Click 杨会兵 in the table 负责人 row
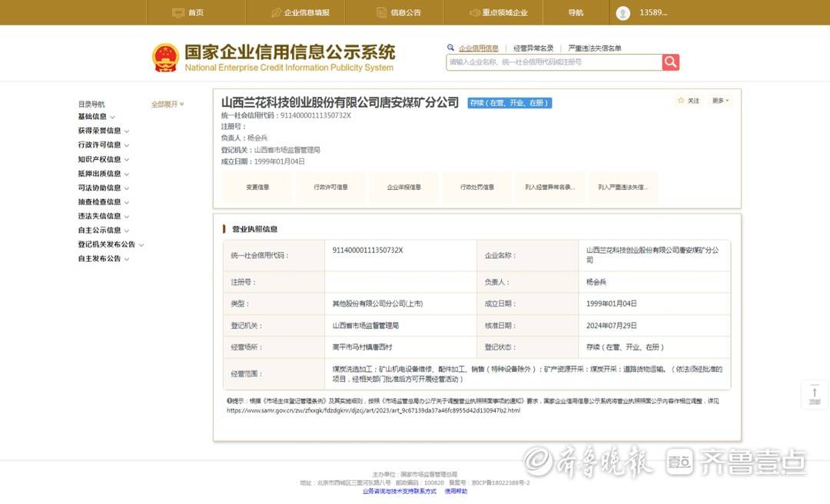This screenshot has width=830, height=504. pos(596,283)
